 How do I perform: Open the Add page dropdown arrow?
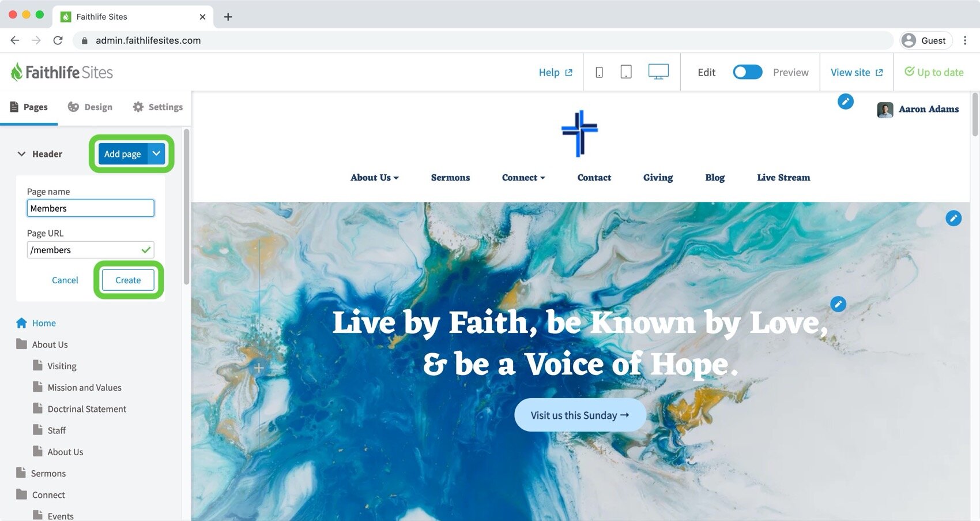coord(156,153)
